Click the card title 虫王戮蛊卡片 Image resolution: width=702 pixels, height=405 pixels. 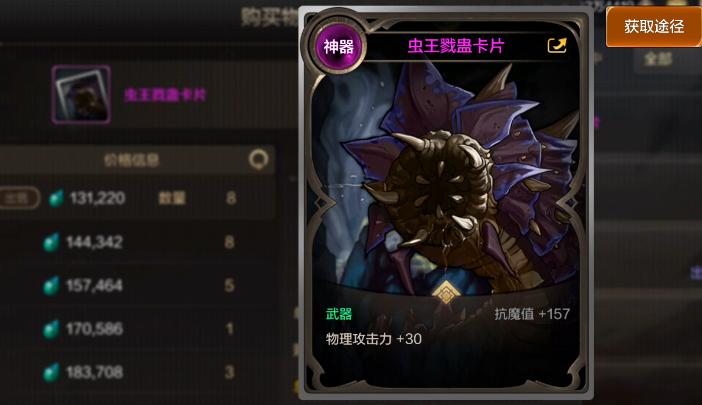[x=456, y=46]
